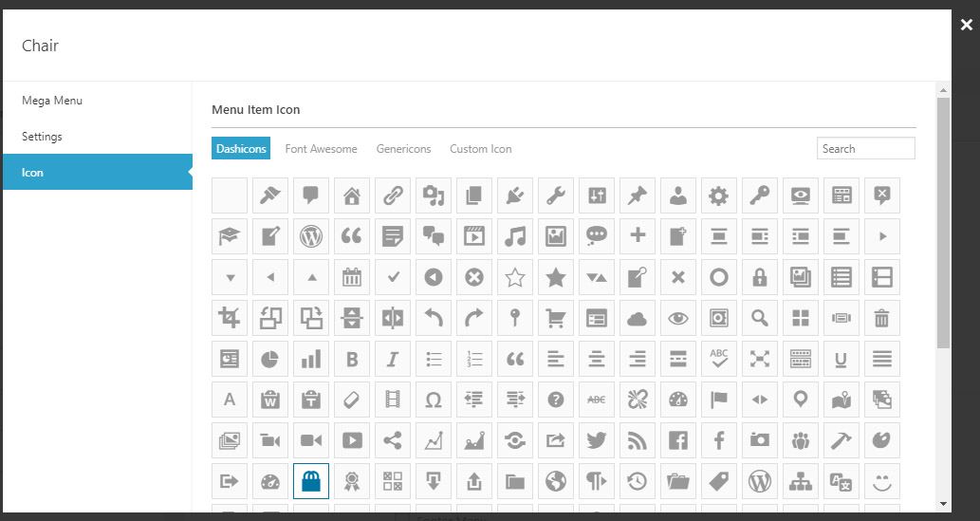
Task: Click the scrollbar down arrow
Action: 943,503
